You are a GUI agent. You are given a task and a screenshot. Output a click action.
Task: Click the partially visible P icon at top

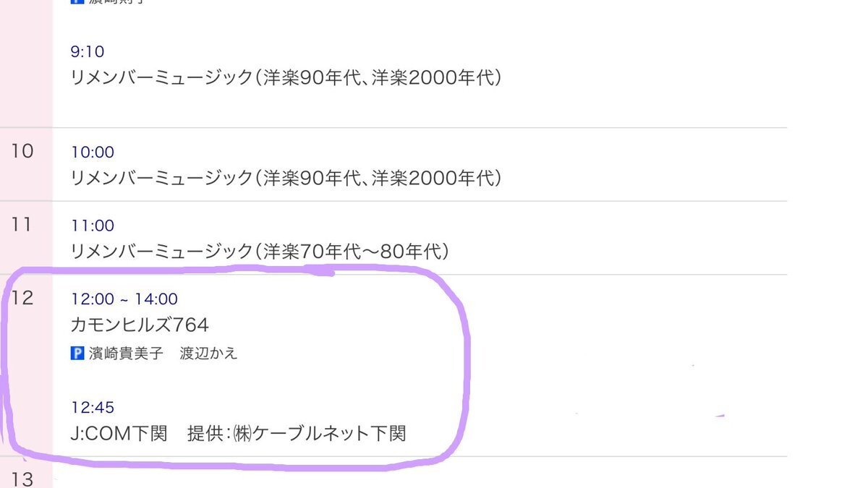(77, 2)
